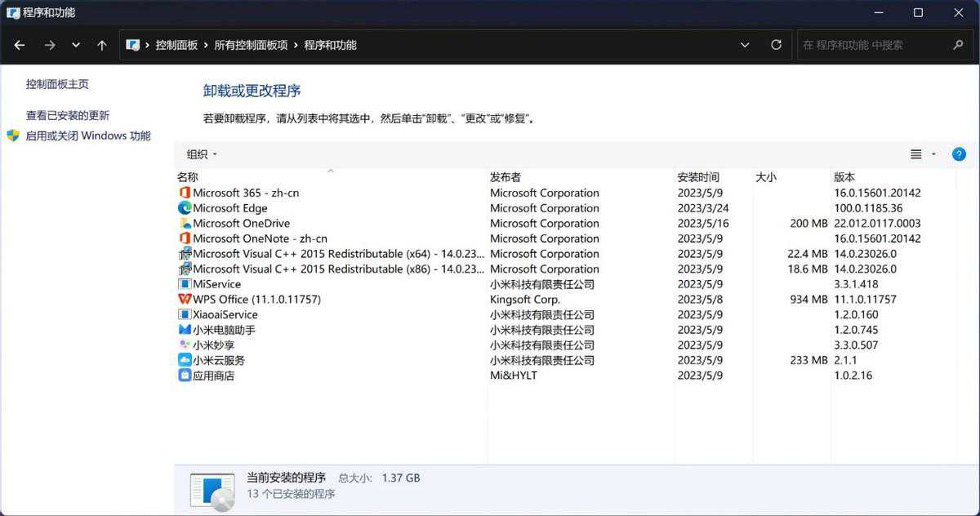Open help with the question mark icon
This screenshot has width=980, height=516.
[x=959, y=154]
